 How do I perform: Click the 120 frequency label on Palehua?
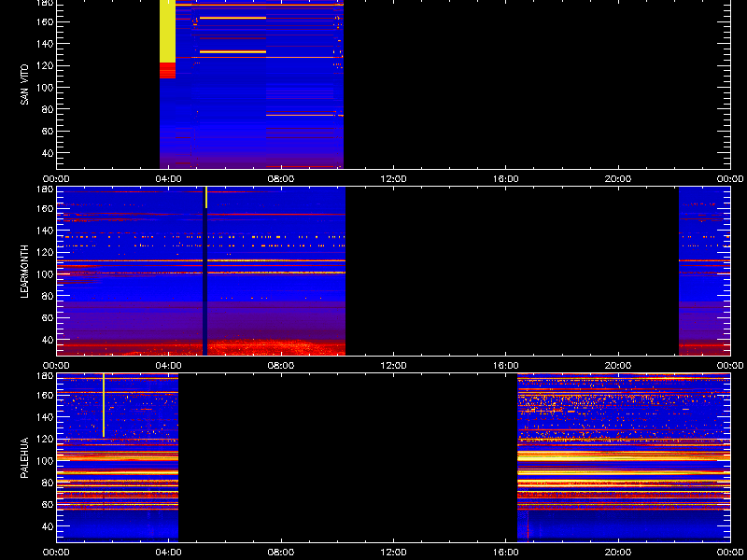pos(46,439)
